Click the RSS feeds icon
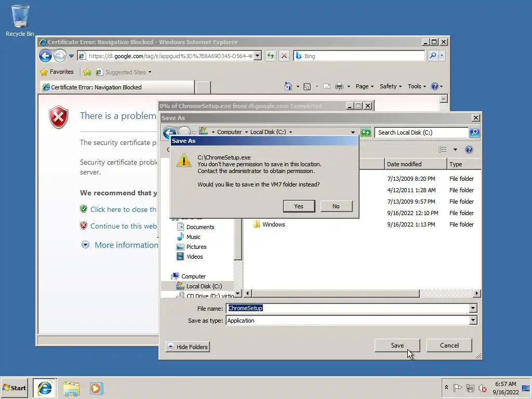This screenshot has width=532, height=399. tap(307, 87)
